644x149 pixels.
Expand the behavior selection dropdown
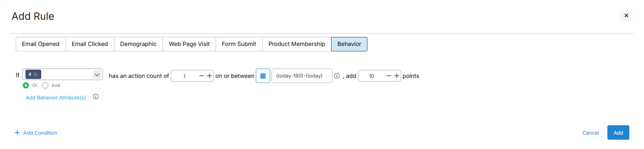click(97, 75)
